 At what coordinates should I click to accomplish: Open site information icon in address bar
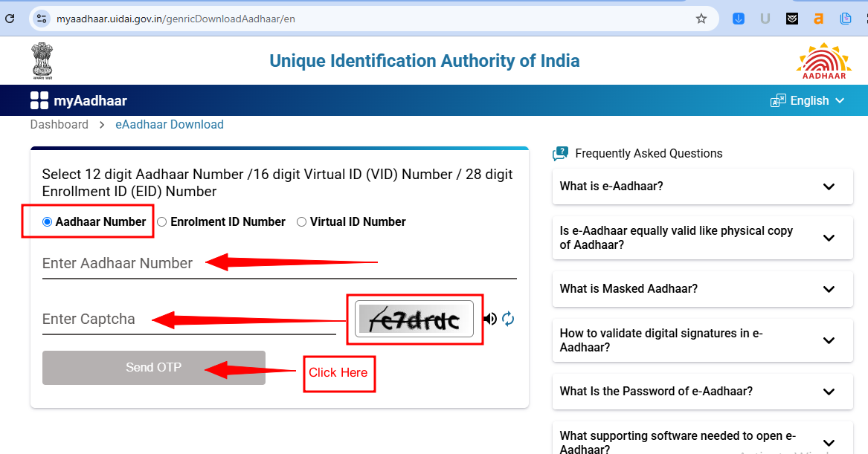(42, 19)
